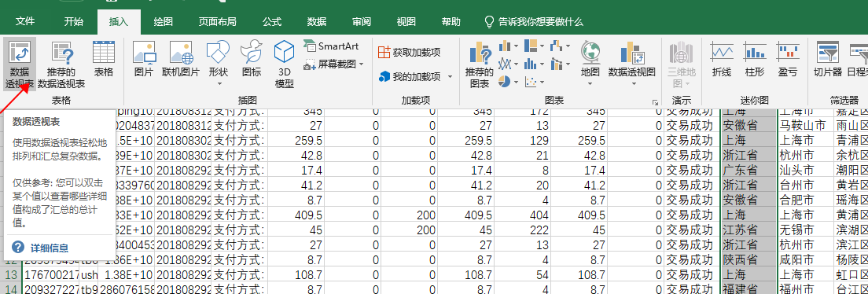Select the cell containing 合肥市
Viewport: 868px width, 294px height.
pyautogui.click(x=804, y=200)
